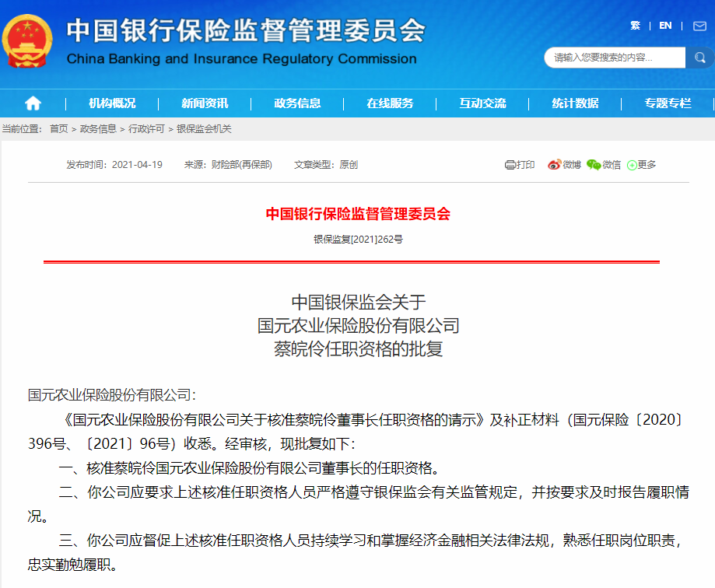The height and width of the screenshot is (588, 715).
Task: Click document number 银保监复[2021]262号
Action: click(358, 240)
